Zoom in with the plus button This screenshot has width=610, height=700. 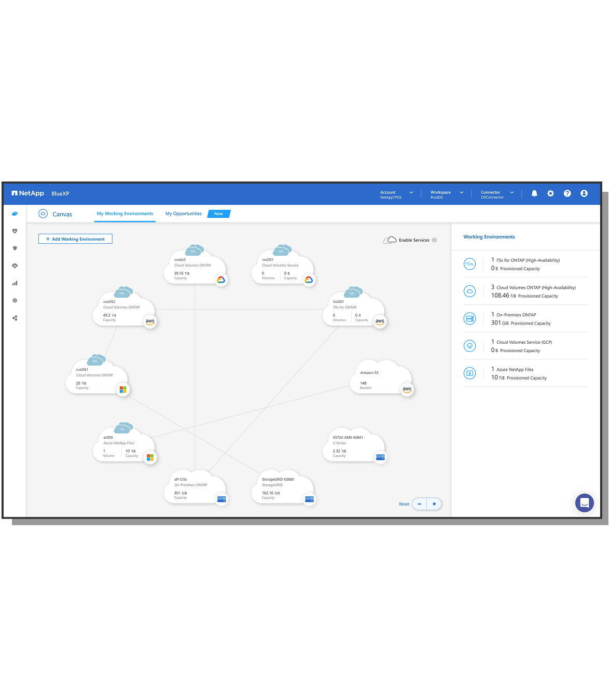[x=434, y=504]
